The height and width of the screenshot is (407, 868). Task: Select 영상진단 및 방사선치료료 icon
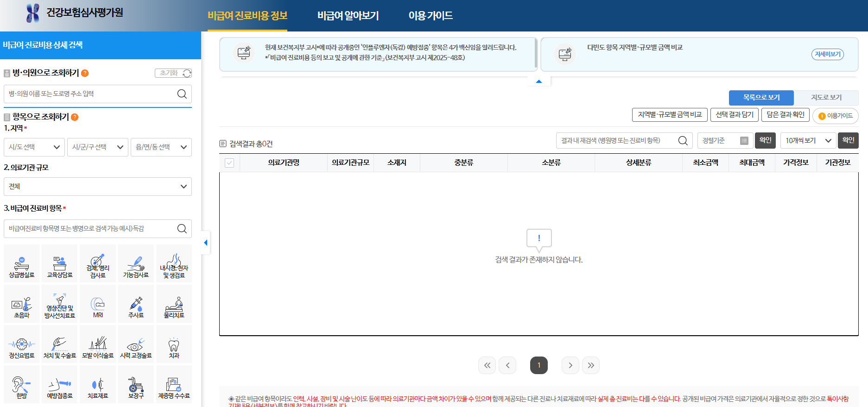pyautogui.click(x=60, y=304)
